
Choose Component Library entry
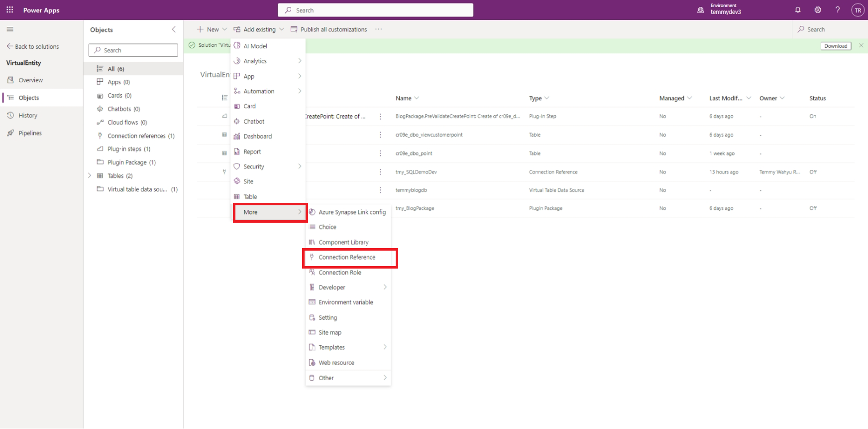[348, 242]
